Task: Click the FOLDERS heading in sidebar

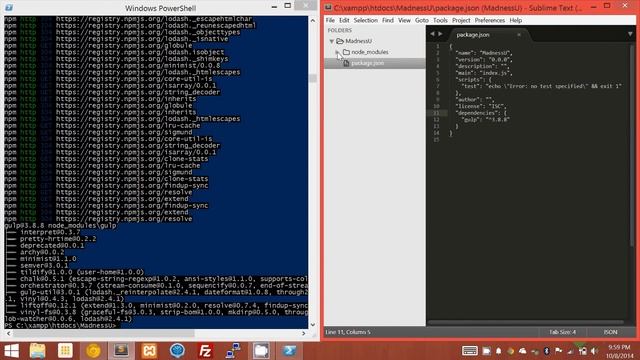Action: 339,30
